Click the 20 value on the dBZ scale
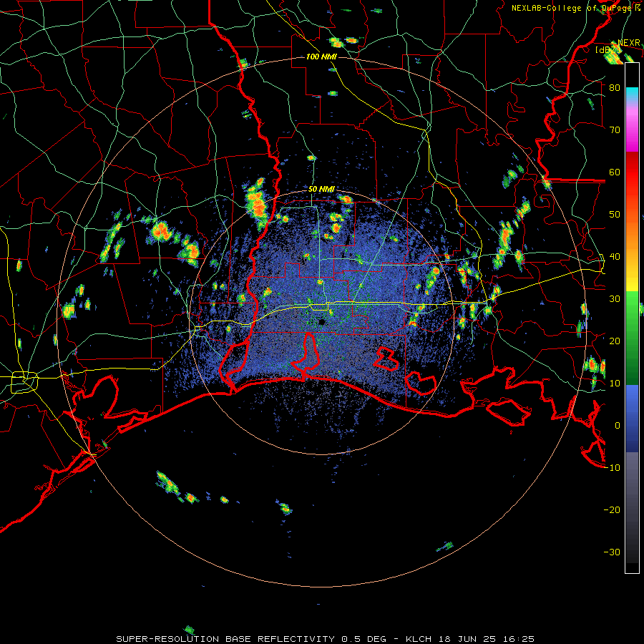The height and width of the screenshot is (644, 644). pyautogui.click(x=615, y=341)
